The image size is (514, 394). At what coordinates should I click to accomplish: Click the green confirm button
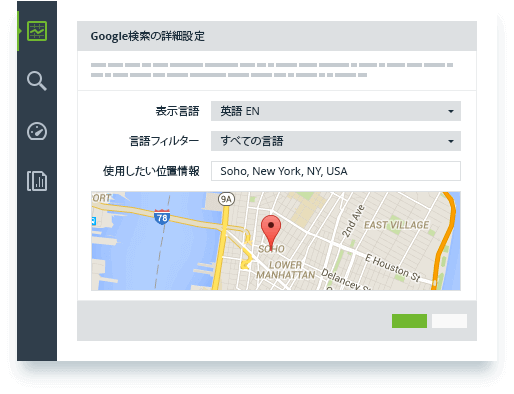point(409,321)
